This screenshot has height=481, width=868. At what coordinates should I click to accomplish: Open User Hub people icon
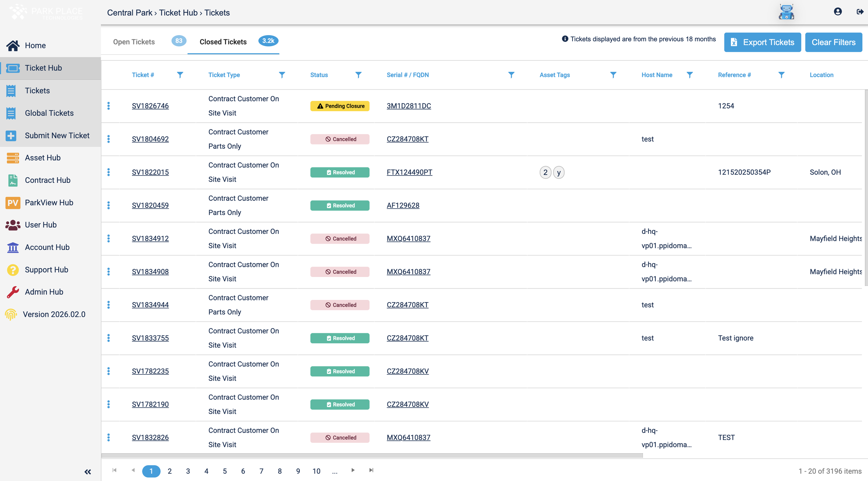click(13, 225)
